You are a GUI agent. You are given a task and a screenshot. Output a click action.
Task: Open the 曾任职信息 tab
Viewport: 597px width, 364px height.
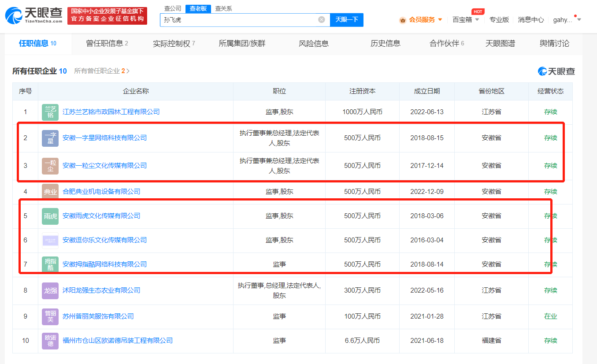pyautogui.click(x=107, y=43)
